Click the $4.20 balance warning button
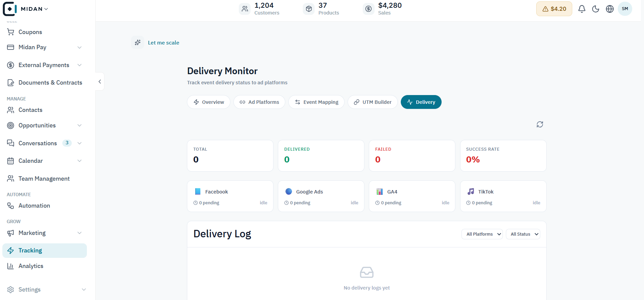644x300 pixels. pos(554,9)
